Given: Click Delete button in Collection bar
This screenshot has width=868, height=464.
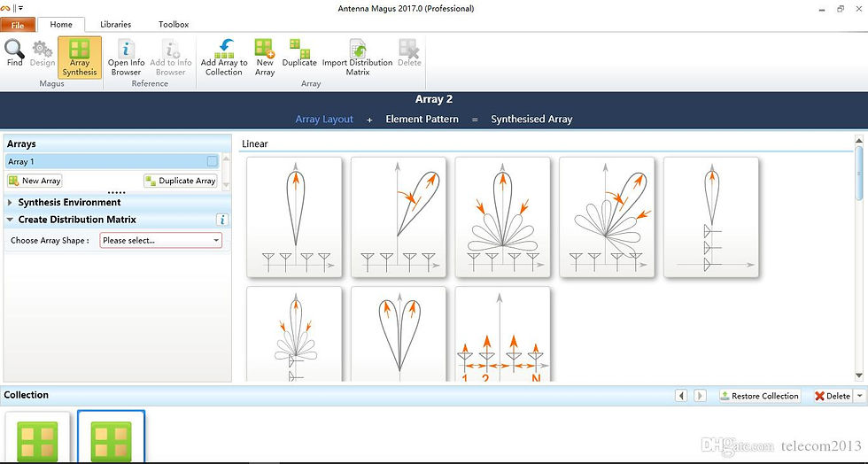Looking at the screenshot, I should 832,396.
